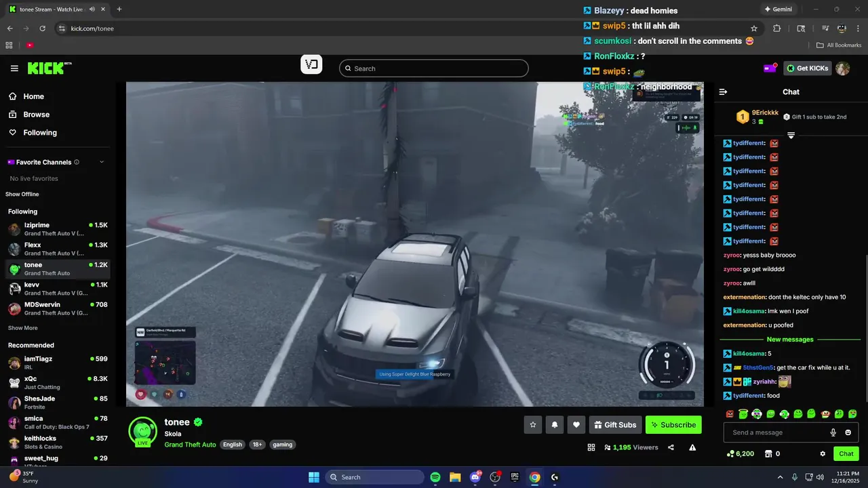Viewport: 868px width, 488px height.
Task: Expand the gifter leaderboard under 9Erickkk
Action: click(791, 136)
